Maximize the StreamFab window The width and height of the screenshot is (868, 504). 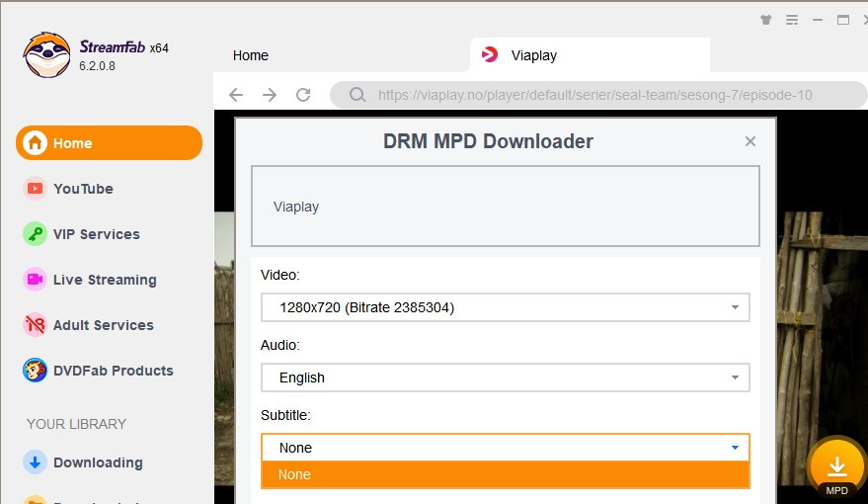point(843,20)
